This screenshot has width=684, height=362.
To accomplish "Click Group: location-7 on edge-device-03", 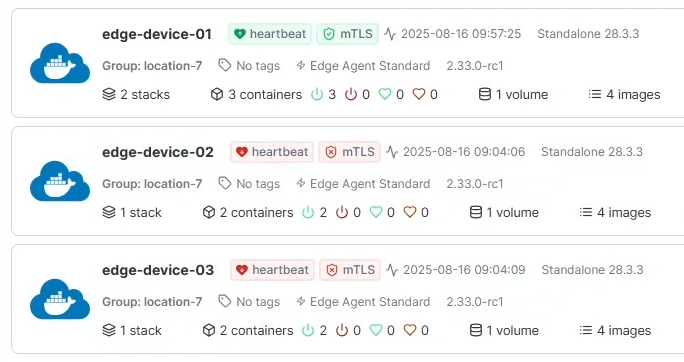I will click(152, 302).
